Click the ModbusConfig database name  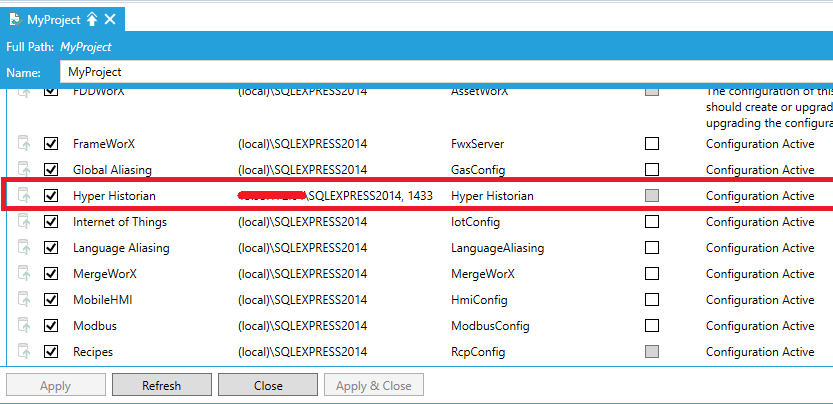(x=490, y=326)
